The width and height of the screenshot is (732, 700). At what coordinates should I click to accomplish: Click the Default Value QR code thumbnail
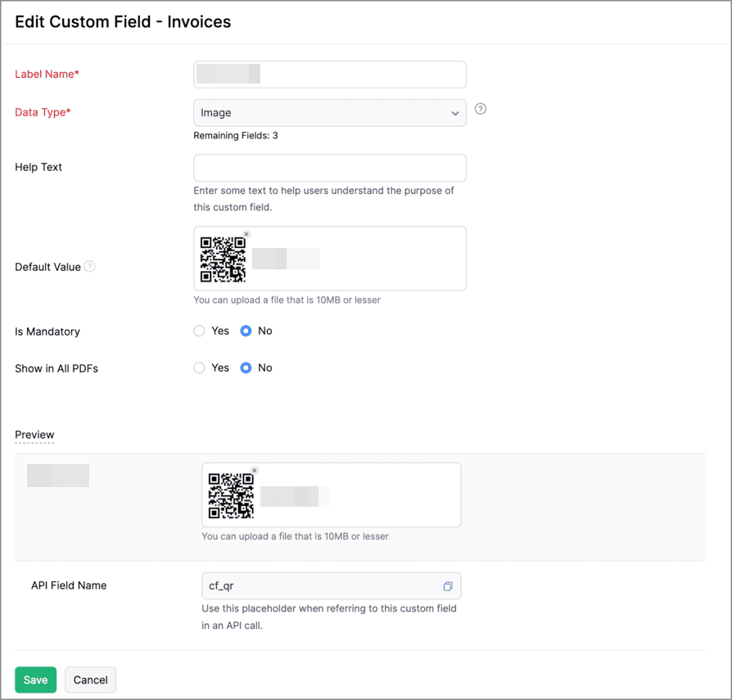coord(224,260)
